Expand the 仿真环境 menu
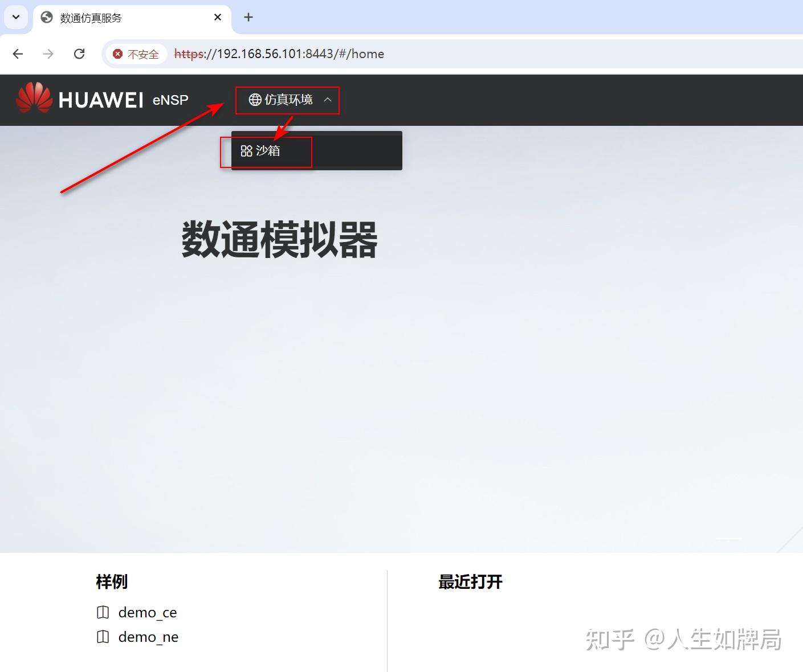This screenshot has width=803, height=672. click(287, 100)
